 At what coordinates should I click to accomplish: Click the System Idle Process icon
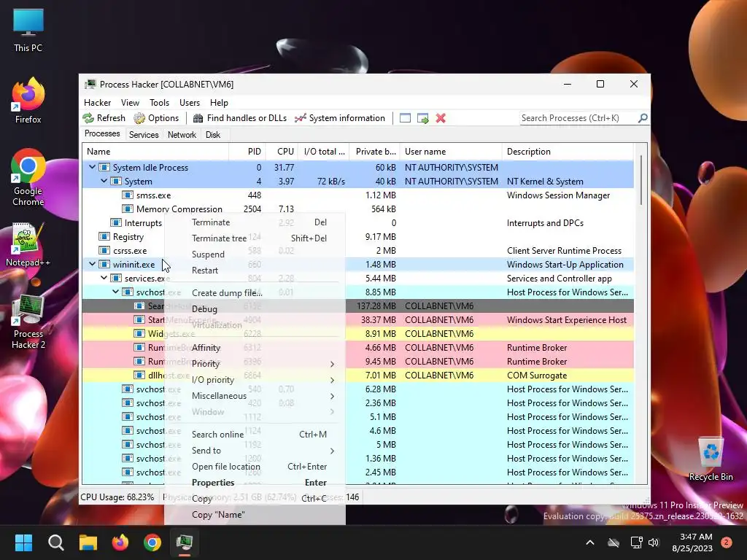tap(104, 168)
